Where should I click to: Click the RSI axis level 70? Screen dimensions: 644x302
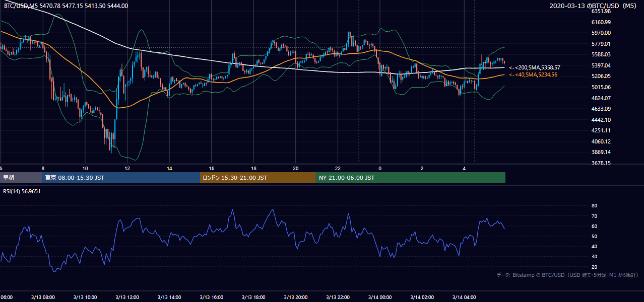tap(594, 216)
